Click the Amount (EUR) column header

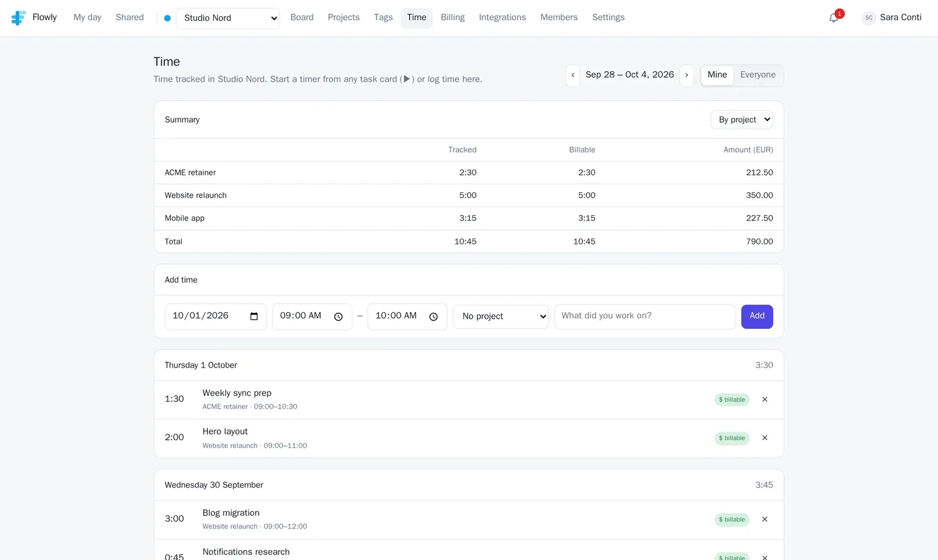pos(748,150)
